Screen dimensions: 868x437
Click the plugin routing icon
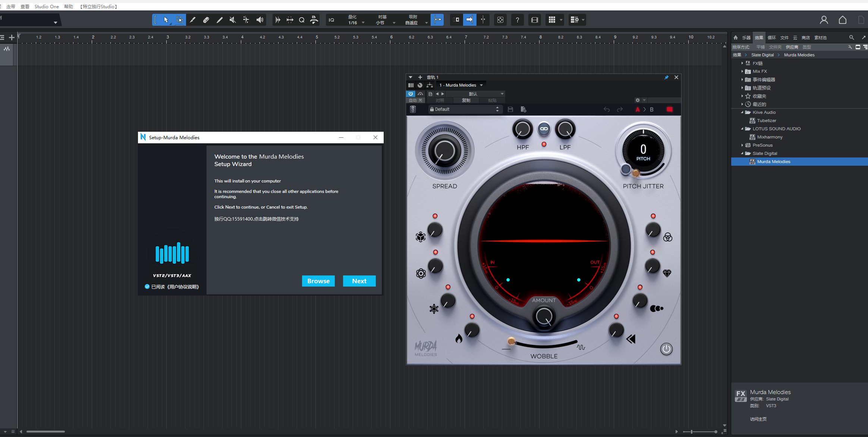pos(430,85)
